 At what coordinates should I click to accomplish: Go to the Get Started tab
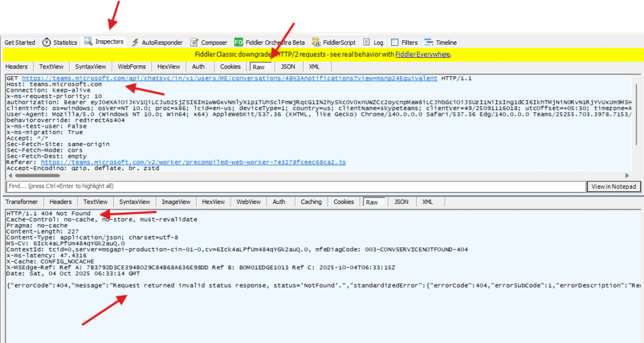pos(19,43)
